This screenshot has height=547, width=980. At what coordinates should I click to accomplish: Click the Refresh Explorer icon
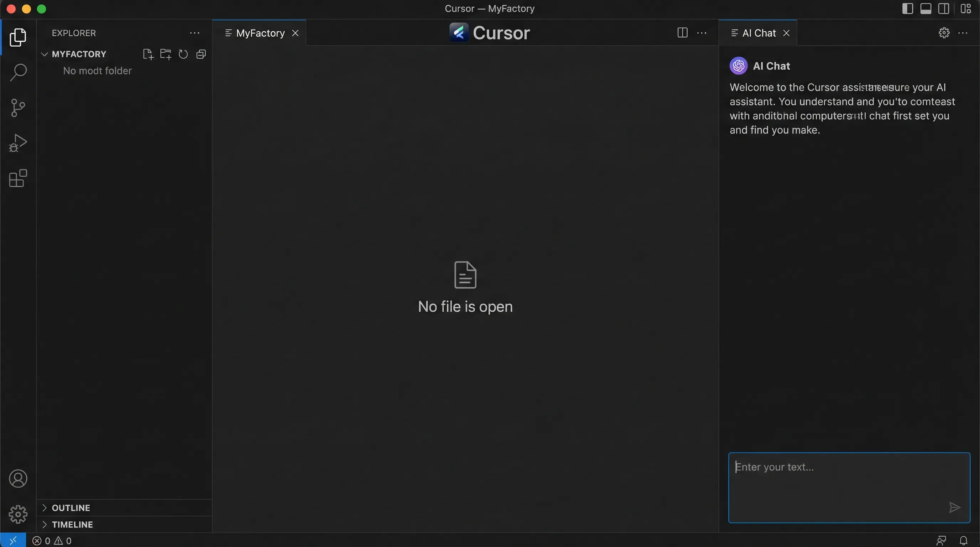[183, 54]
